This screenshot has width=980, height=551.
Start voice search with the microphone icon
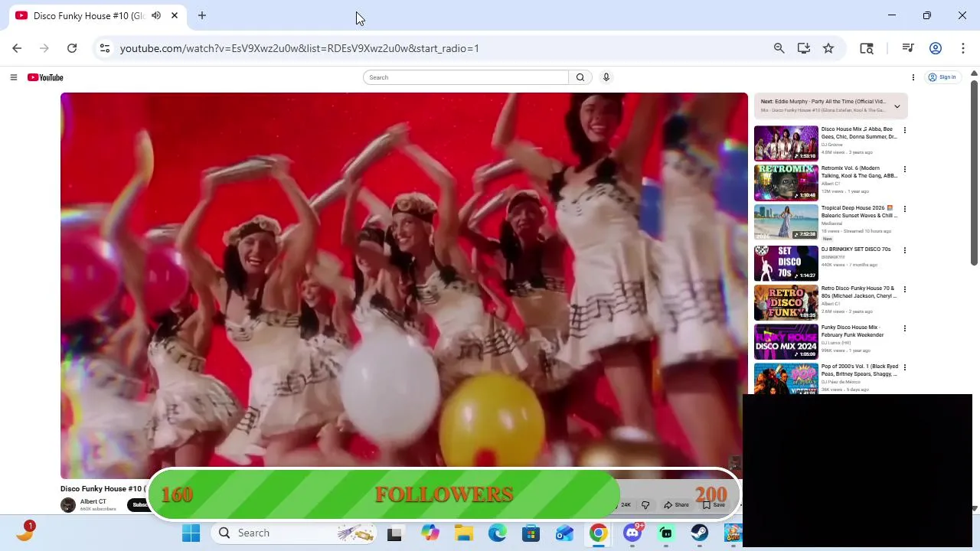click(606, 77)
